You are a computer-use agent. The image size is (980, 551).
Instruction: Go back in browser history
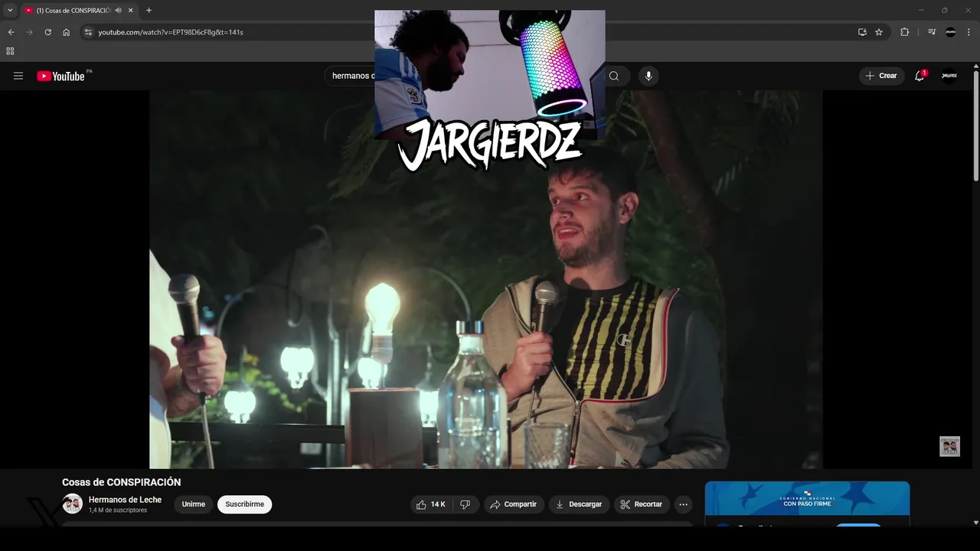pos(11,32)
